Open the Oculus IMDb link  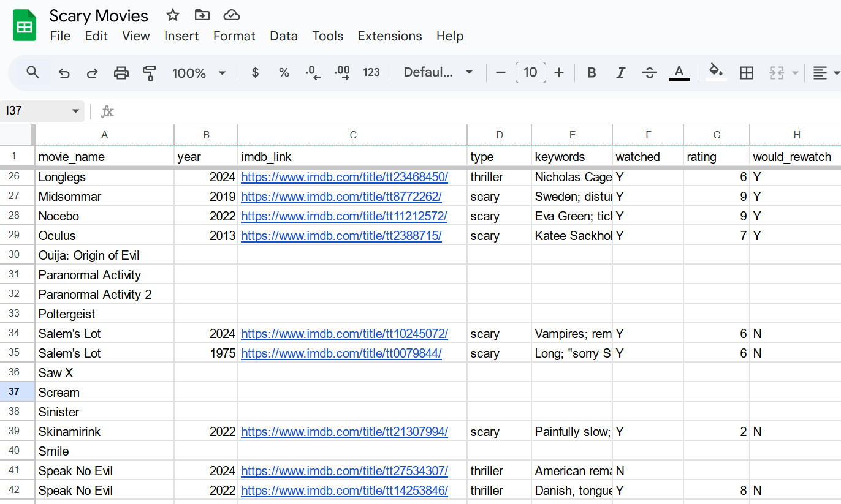click(341, 236)
